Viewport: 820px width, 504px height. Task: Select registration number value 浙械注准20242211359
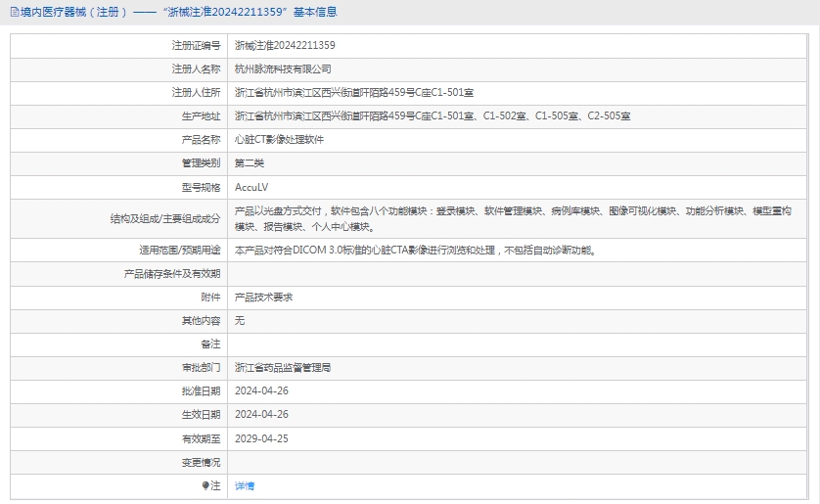pos(285,45)
